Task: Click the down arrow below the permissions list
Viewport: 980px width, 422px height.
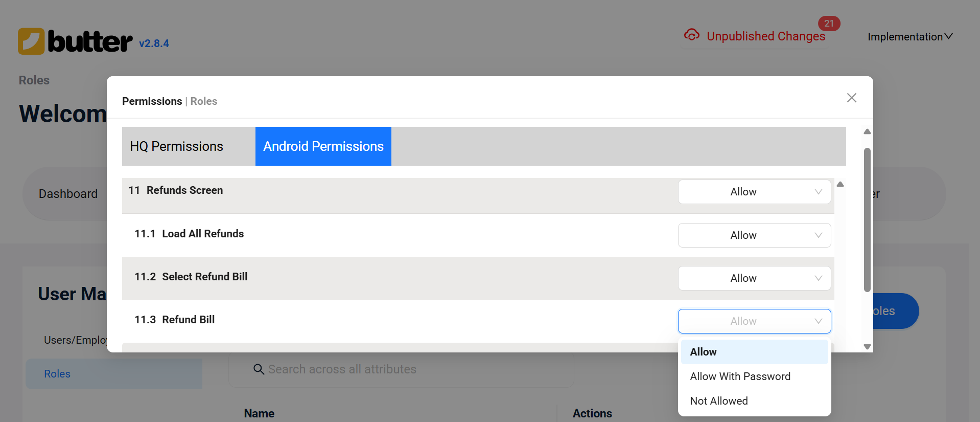Action: click(x=867, y=346)
